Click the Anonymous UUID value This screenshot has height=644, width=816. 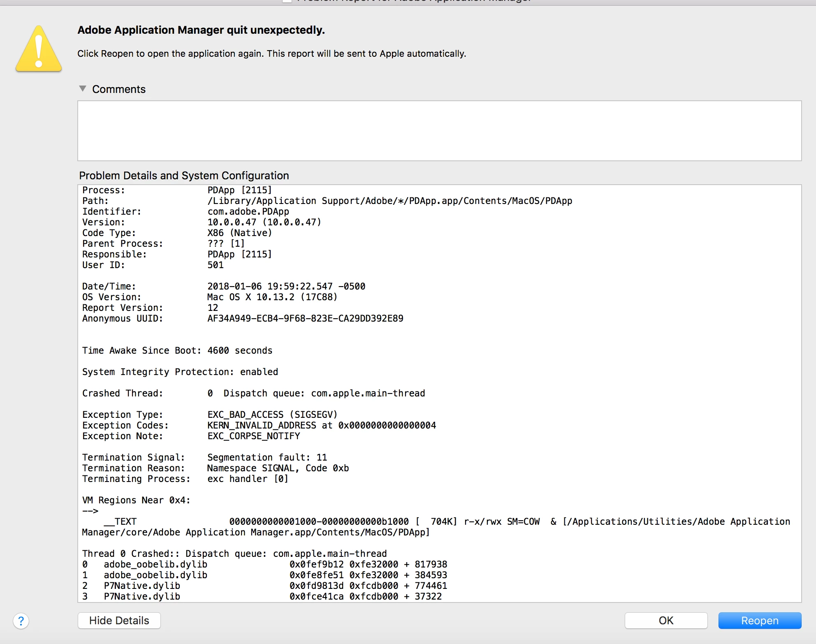pos(305,318)
